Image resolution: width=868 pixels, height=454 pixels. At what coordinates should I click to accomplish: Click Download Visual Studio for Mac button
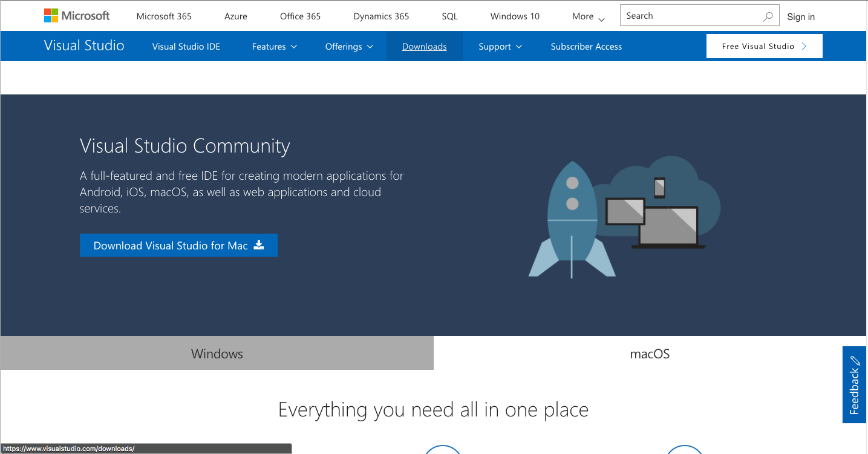coord(178,245)
